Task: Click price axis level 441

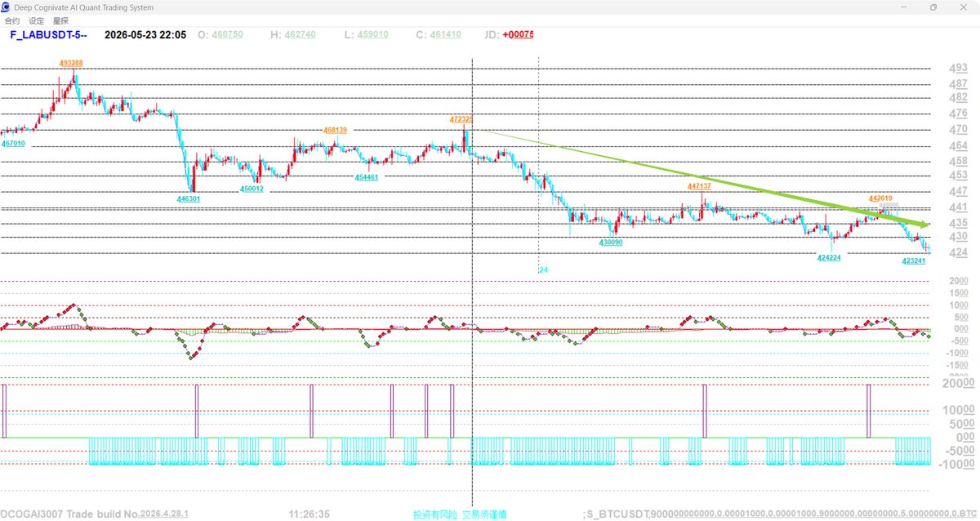Action: (x=958, y=207)
